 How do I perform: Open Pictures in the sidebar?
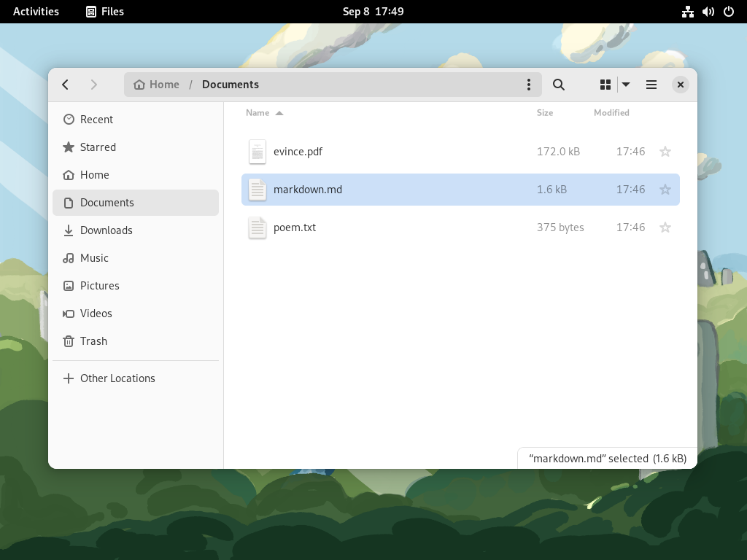[136, 285]
